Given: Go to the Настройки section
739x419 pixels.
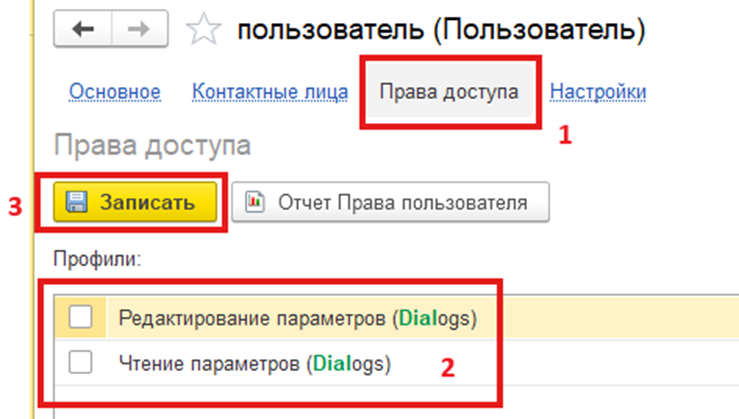Looking at the screenshot, I should (598, 92).
